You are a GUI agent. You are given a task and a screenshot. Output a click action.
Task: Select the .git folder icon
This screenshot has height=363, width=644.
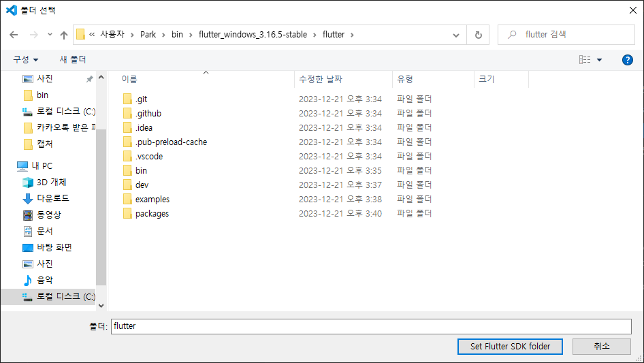pos(127,99)
